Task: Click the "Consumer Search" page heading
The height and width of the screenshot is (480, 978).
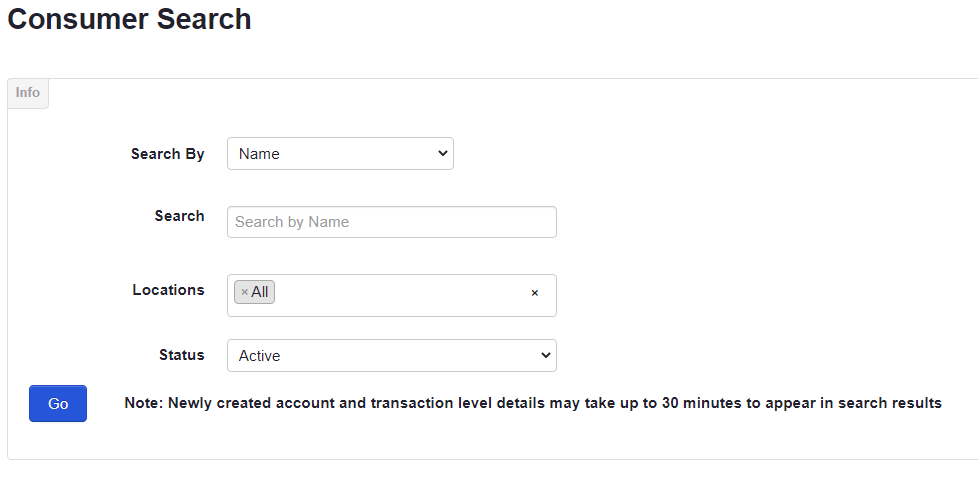Action: click(129, 19)
